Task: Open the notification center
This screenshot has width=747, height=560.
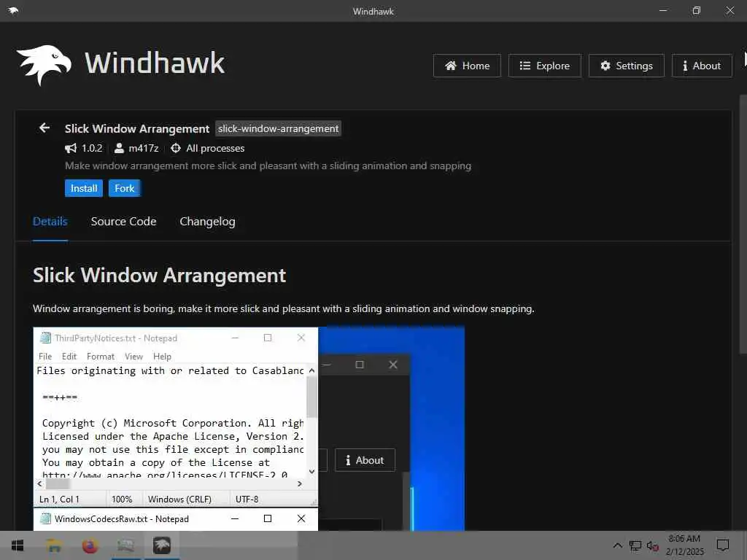Action: pyautogui.click(x=723, y=545)
